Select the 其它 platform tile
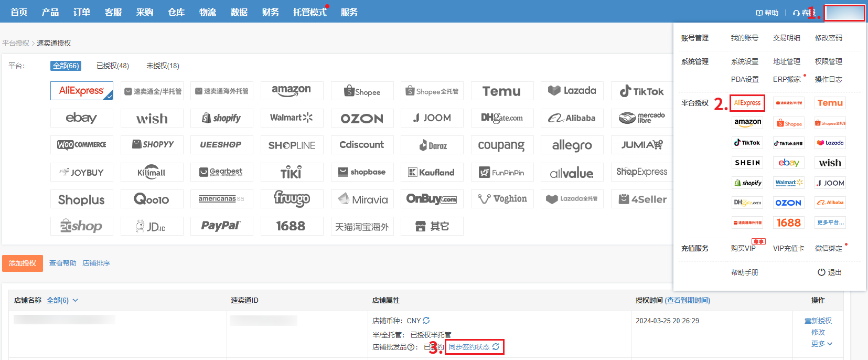The image size is (868, 360). pos(432,226)
